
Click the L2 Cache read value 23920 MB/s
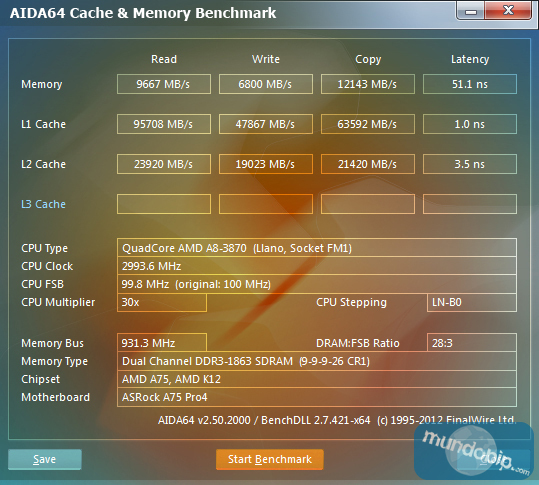click(164, 164)
